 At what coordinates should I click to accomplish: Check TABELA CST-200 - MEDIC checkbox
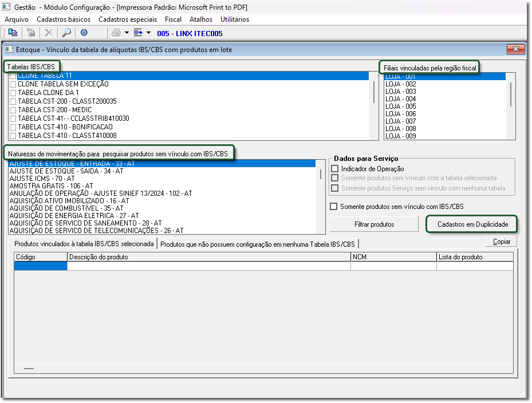(x=13, y=110)
